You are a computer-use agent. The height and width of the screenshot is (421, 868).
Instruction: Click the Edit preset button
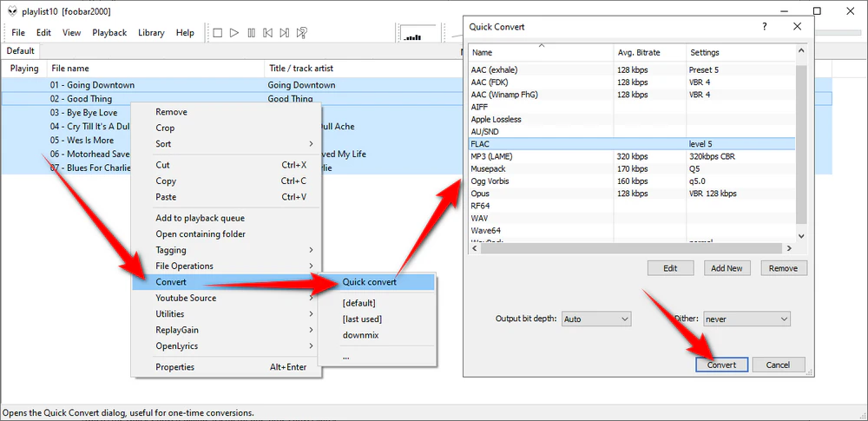tap(670, 268)
